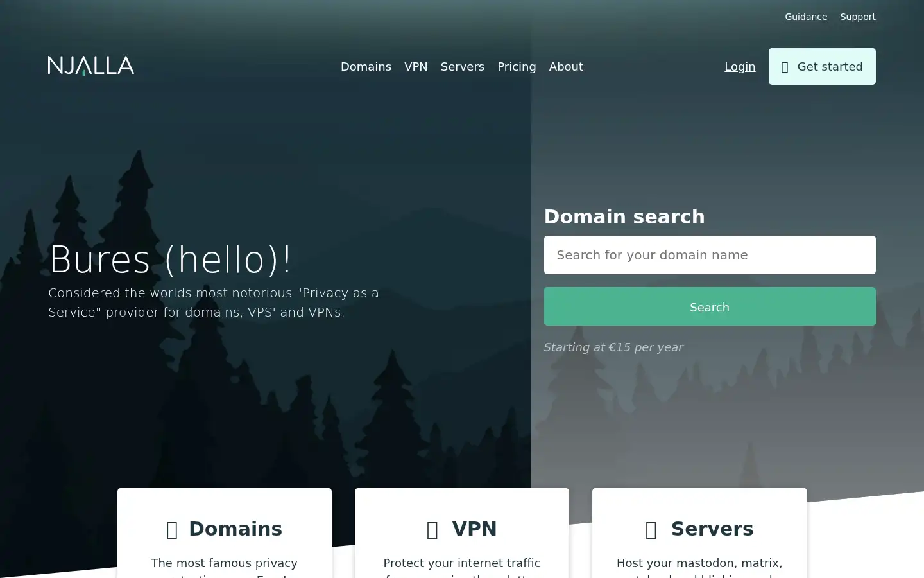Click the "Bures (hello)!" headline
The width and height of the screenshot is (924, 578).
(x=170, y=259)
